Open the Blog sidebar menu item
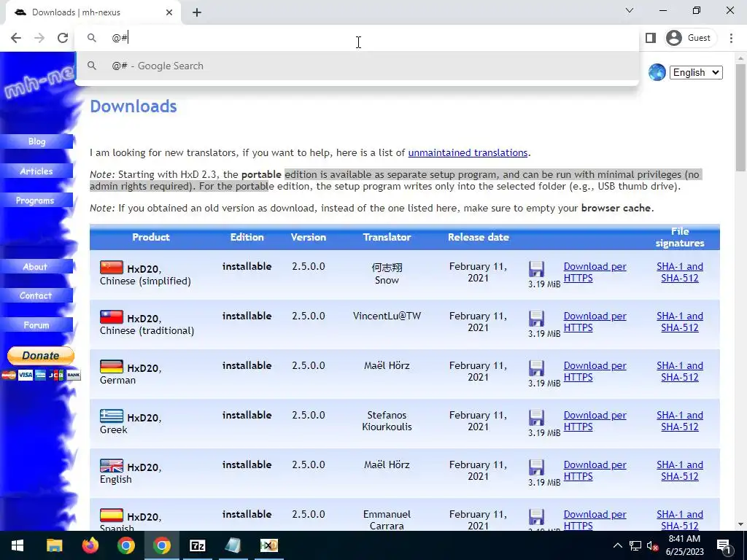 [x=36, y=141]
